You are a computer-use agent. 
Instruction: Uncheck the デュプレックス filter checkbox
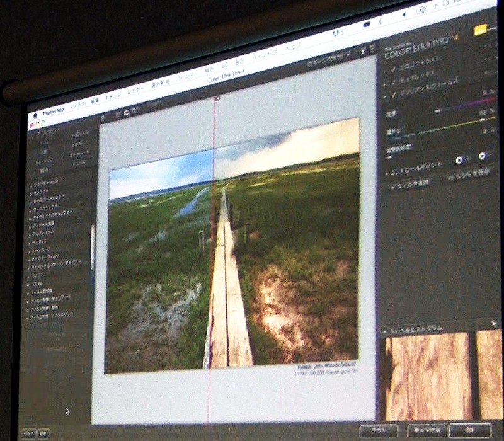394,83
